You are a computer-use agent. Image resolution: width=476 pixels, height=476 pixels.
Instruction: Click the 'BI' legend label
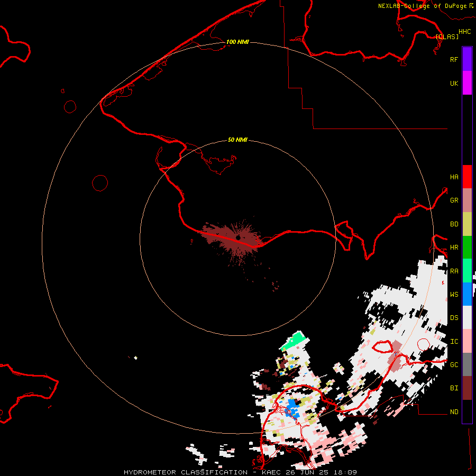(454, 388)
